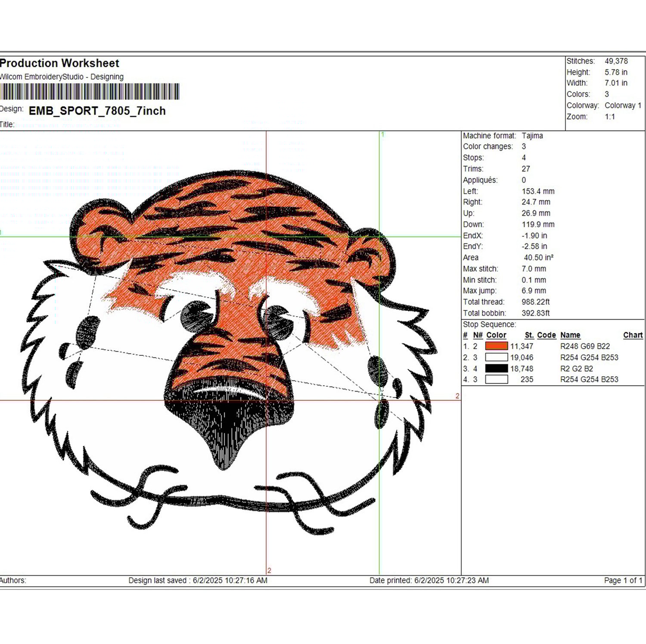Image resolution: width=646 pixels, height=644 pixels.
Task: Select the white swatch in stop sequence row 4
Action: (497, 380)
